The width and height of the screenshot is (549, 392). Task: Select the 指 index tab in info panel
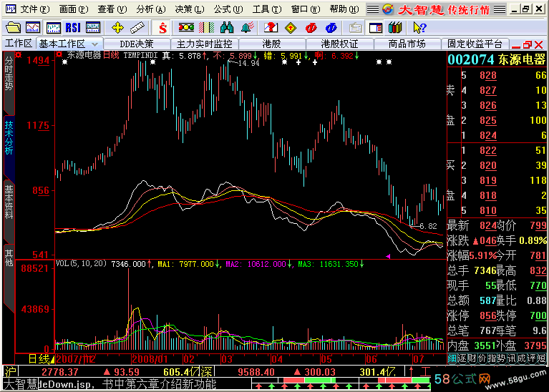click(491, 358)
